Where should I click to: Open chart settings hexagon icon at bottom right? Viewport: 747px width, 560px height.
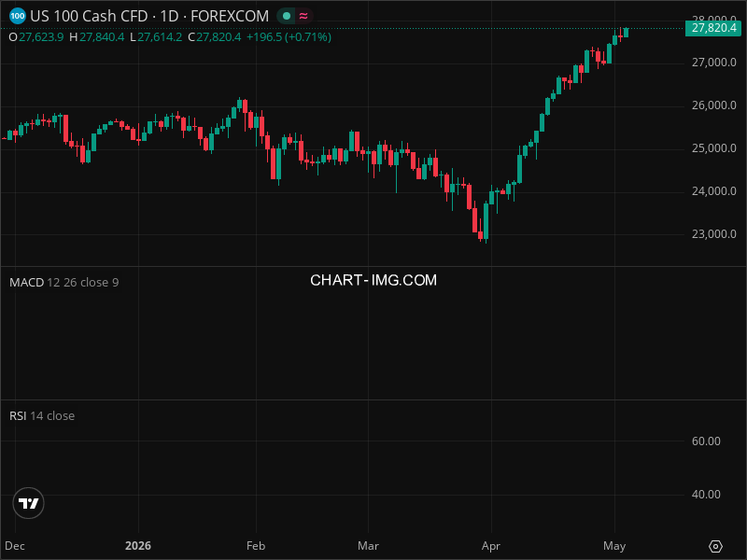tap(715, 546)
